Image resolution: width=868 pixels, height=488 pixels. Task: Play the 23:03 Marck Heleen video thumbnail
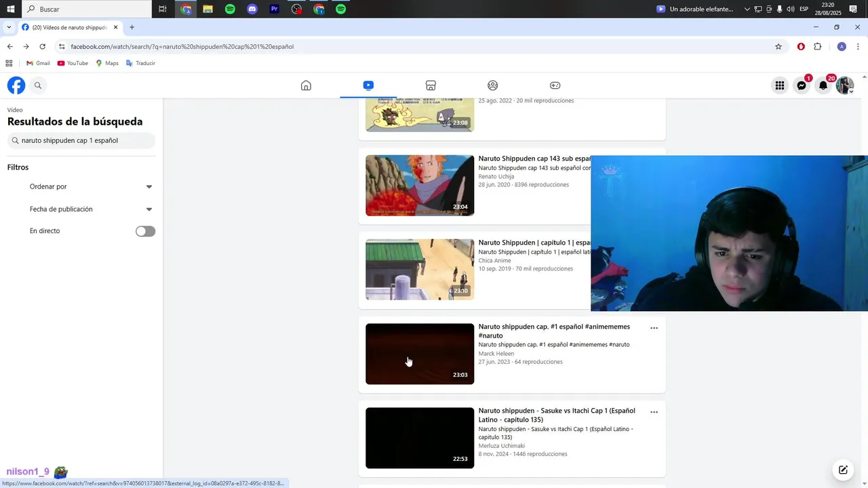420,354
